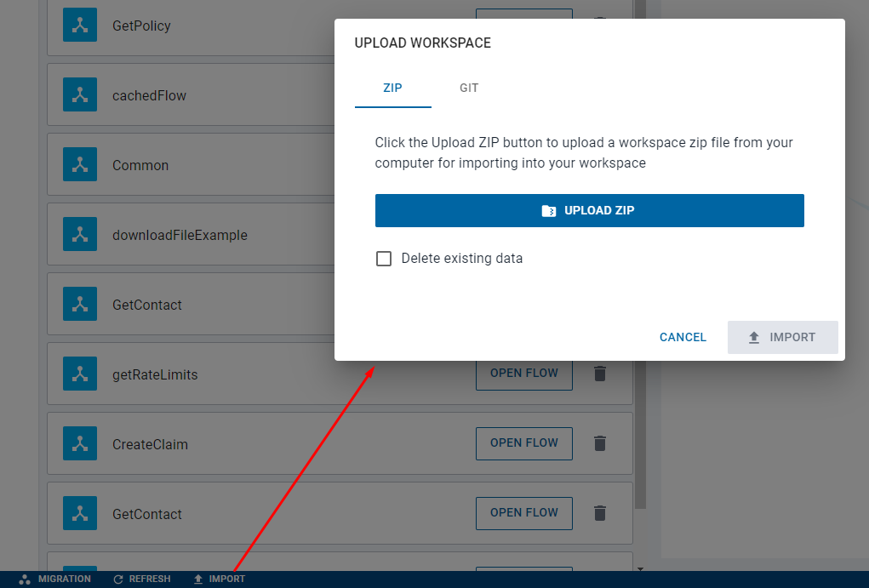Image resolution: width=869 pixels, height=588 pixels.
Task: Click the UPLOAD ZIP button
Action: pos(589,210)
